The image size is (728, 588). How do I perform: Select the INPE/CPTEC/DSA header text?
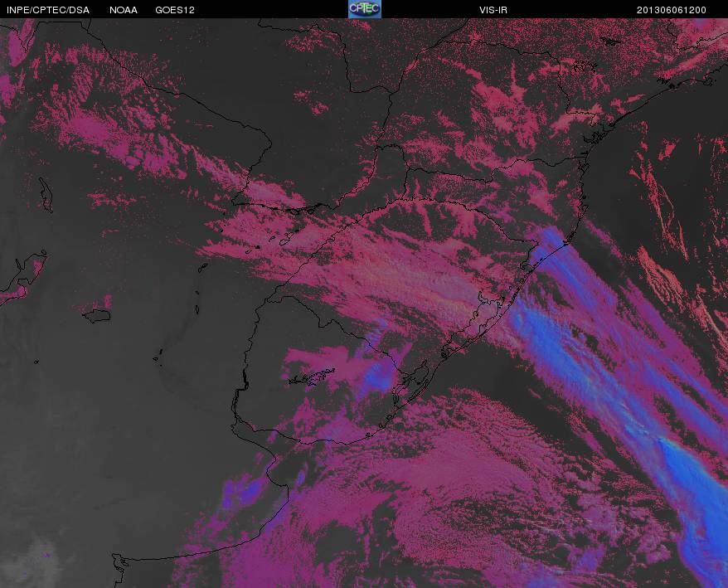(x=48, y=10)
